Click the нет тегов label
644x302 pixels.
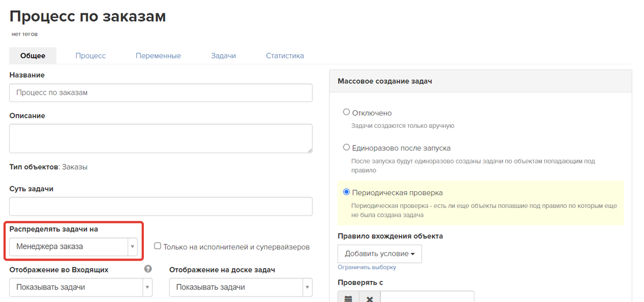click(x=25, y=34)
